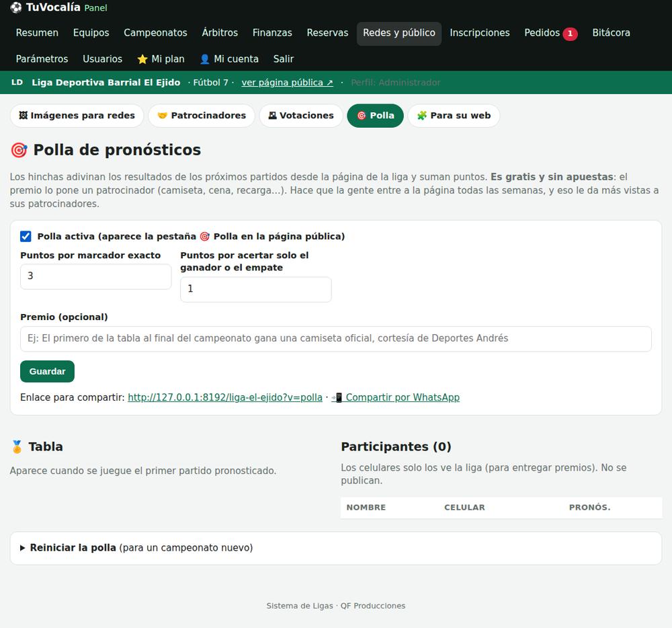This screenshot has width=672, height=628.
Task: Open Mi cuenta page
Action: pos(229,59)
